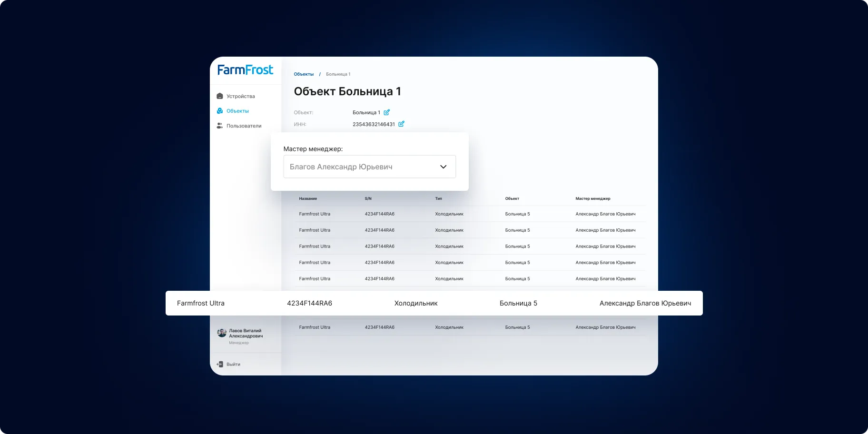Viewport: 868px width, 434px height.
Task: Click the Пользователи sidebar icon
Action: (x=220, y=126)
